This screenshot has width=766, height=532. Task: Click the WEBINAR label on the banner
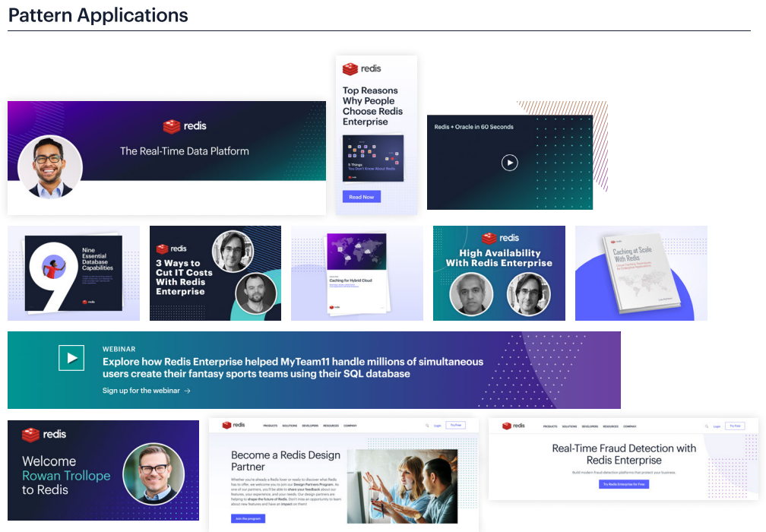point(119,350)
